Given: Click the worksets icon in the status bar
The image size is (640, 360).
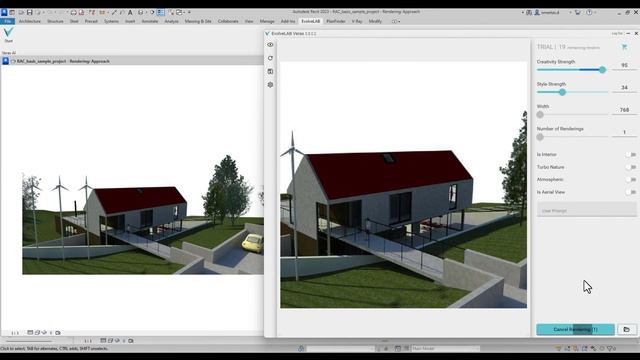Looking at the screenshot, I should pyautogui.click(x=301, y=348).
